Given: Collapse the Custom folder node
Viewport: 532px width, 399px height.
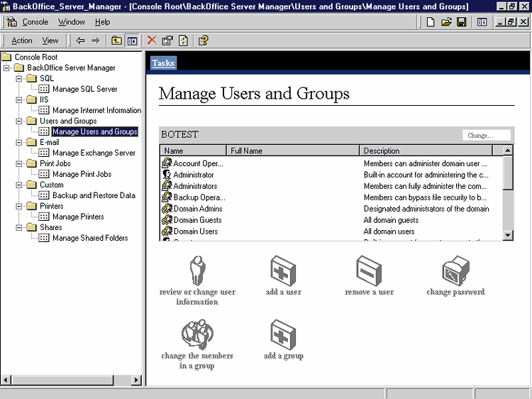Looking at the screenshot, I should [x=19, y=185].
